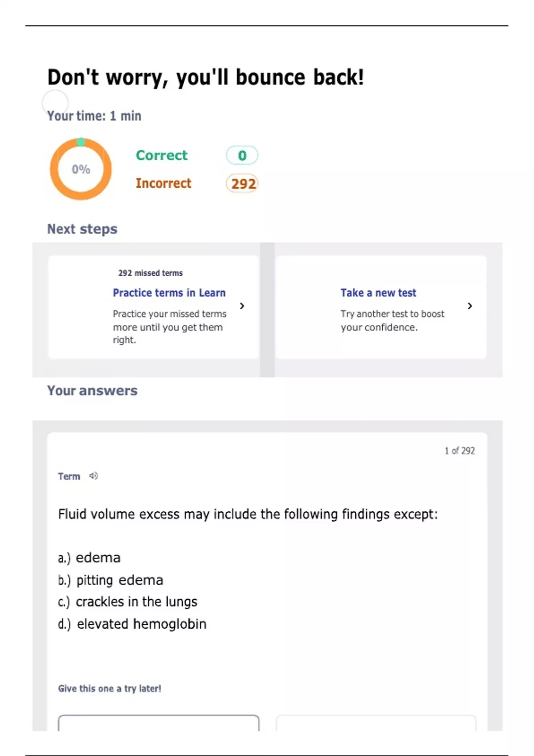534x756 pixels.
Task: Click the faint circle icon near Your time
Action: (55, 103)
